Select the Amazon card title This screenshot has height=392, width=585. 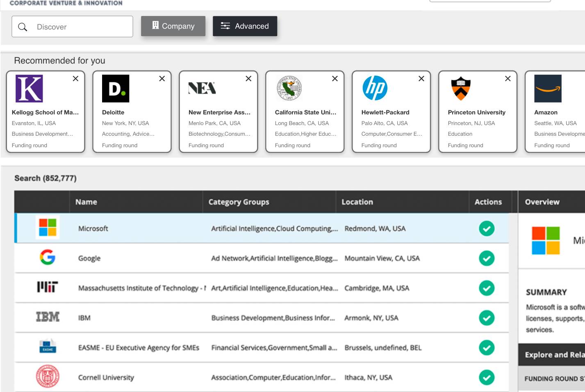(546, 112)
